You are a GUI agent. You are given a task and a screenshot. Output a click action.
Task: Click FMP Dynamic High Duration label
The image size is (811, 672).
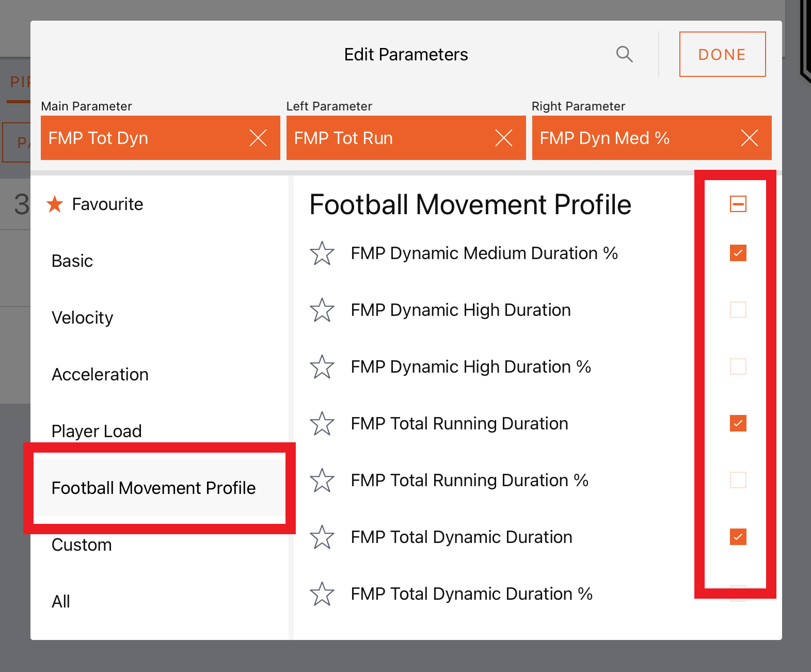click(x=461, y=310)
